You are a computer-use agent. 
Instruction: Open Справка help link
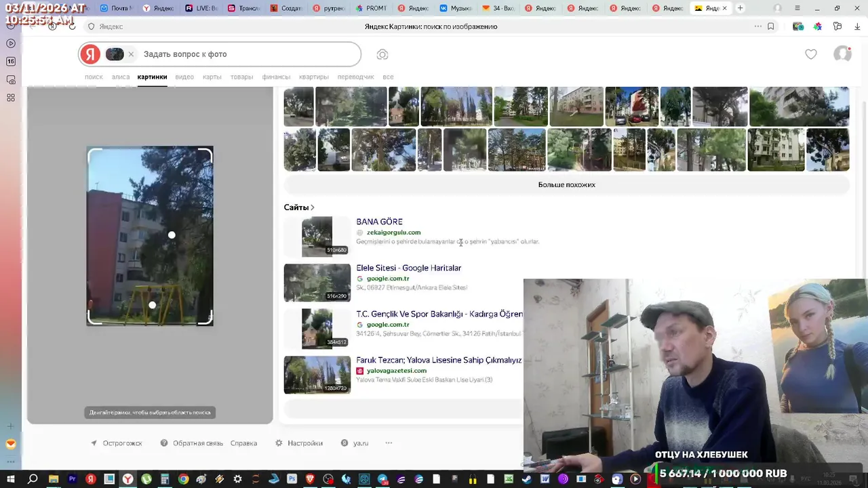click(x=243, y=443)
